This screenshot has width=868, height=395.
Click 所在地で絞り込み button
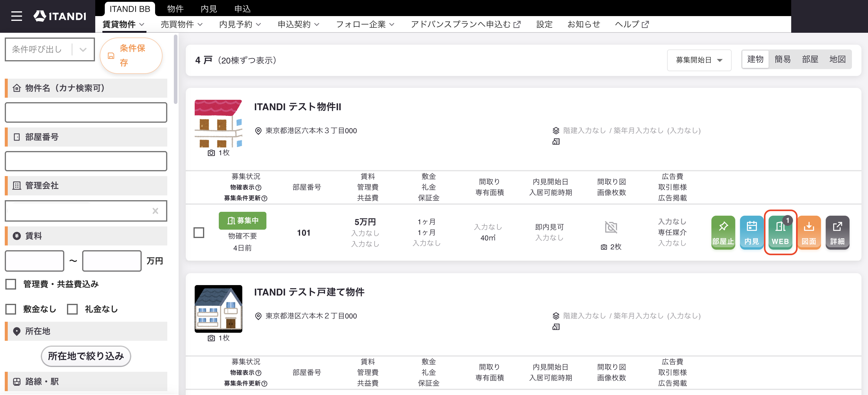tap(86, 356)
